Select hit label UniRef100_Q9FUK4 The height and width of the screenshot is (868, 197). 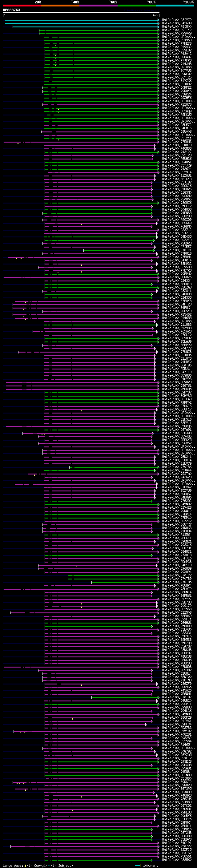(x=177, y=822)
